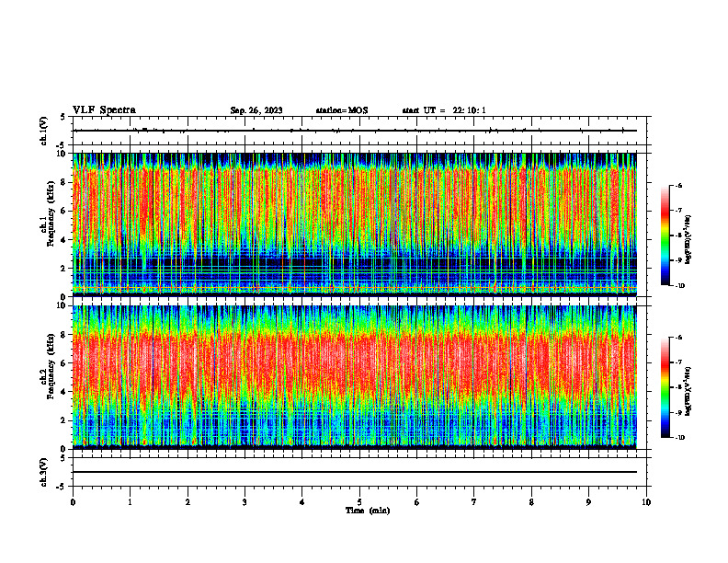
Task: Click the "start UT = 22:10:1" header text
Action: coord(444,110)
